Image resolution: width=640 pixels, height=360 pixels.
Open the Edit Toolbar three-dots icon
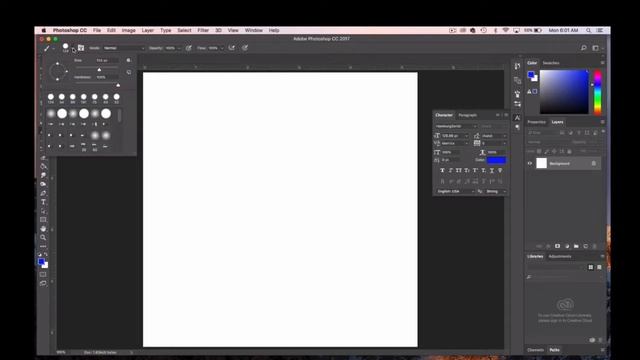pyautogui.click(x=43, y=246)
